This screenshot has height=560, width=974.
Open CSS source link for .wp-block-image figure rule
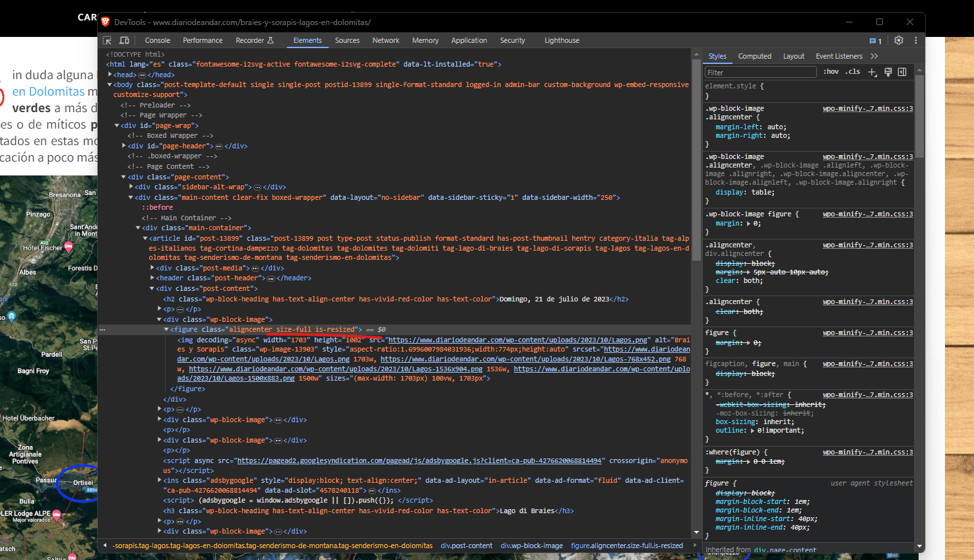click(868, 214)
